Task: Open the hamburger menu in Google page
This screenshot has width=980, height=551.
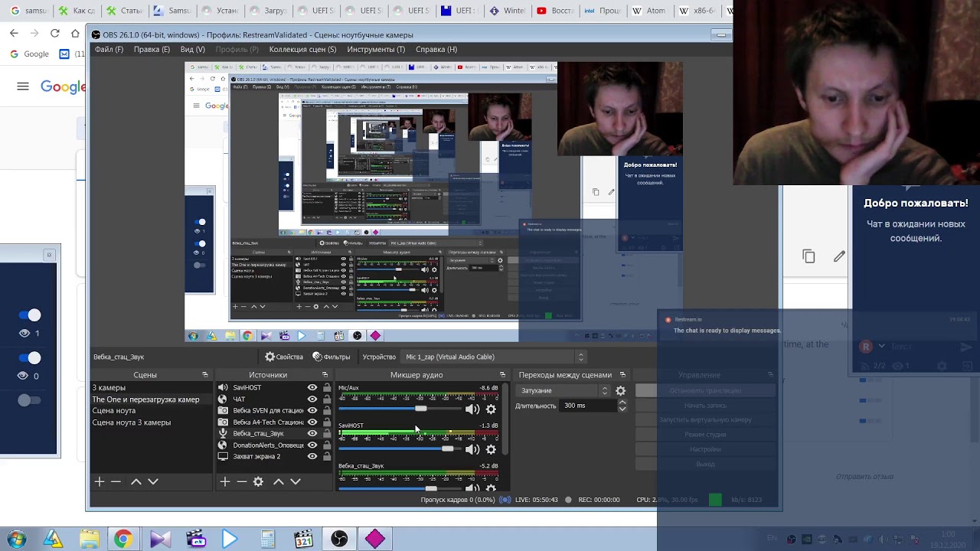Action: click(x=23, y=86)
